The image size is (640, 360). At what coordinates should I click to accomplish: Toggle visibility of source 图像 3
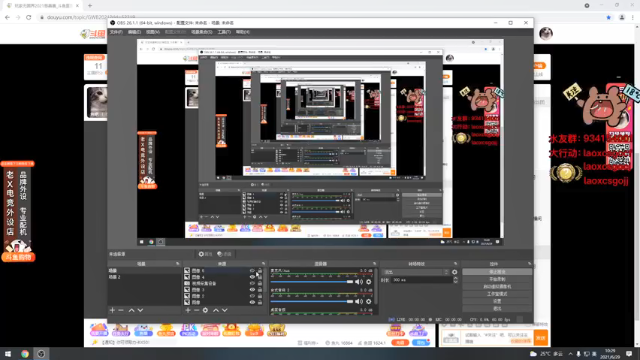[252, 289]
